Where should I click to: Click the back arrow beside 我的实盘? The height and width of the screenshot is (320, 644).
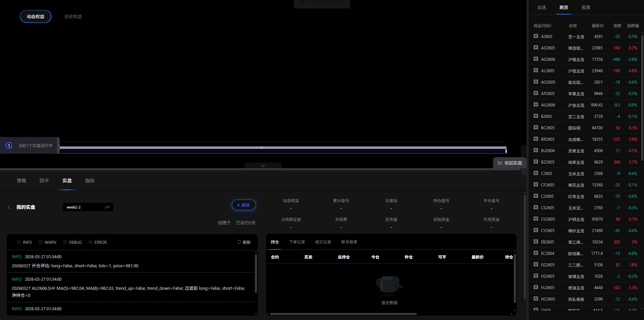coord(9,208)
